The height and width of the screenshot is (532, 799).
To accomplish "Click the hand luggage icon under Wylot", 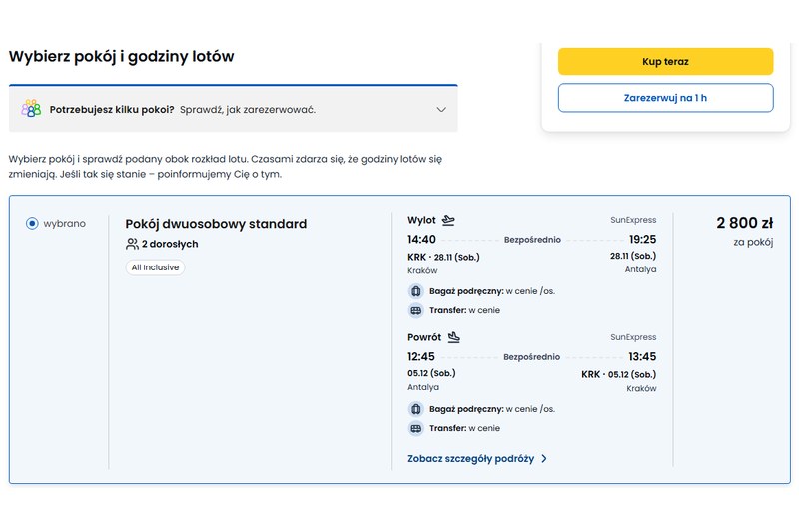I will [416, 291].
